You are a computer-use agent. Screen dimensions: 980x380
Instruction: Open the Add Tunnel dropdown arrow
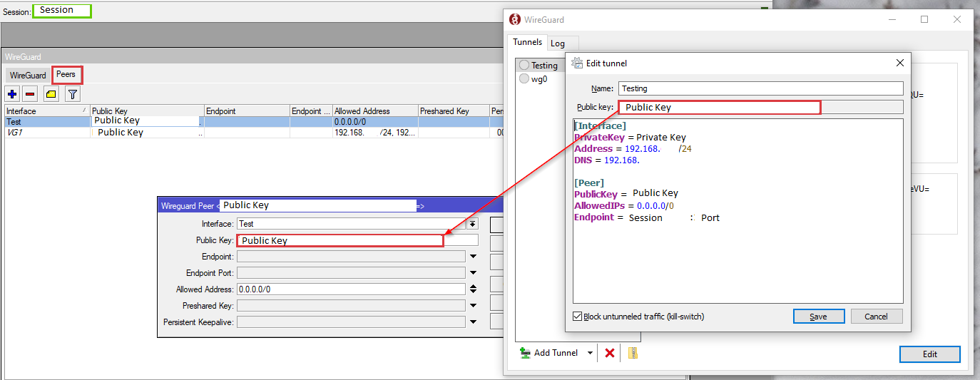(x=590, y=353)
